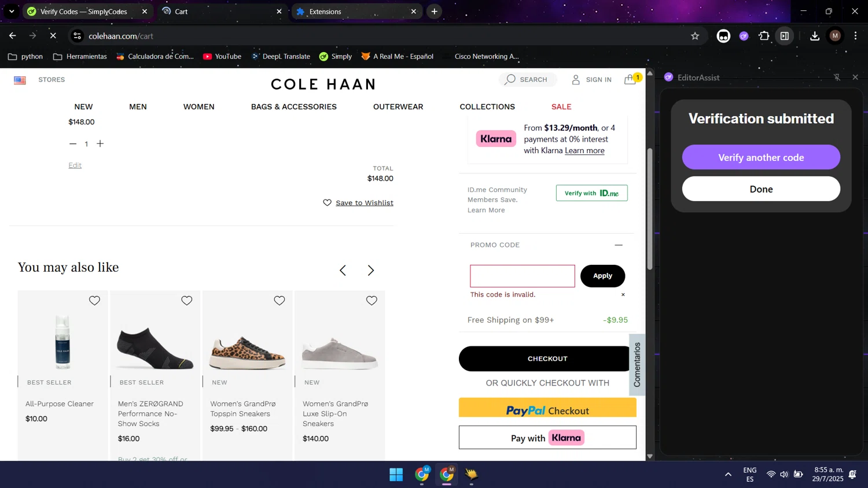Decrease item quantity with minus

click(x=73, y=144)
